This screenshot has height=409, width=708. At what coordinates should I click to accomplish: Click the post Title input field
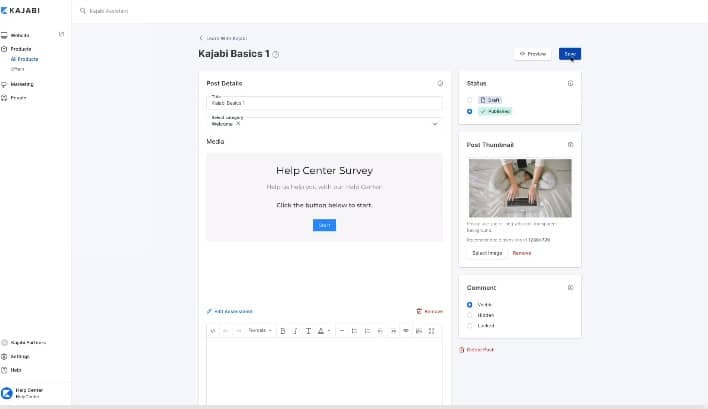[324, 102]
